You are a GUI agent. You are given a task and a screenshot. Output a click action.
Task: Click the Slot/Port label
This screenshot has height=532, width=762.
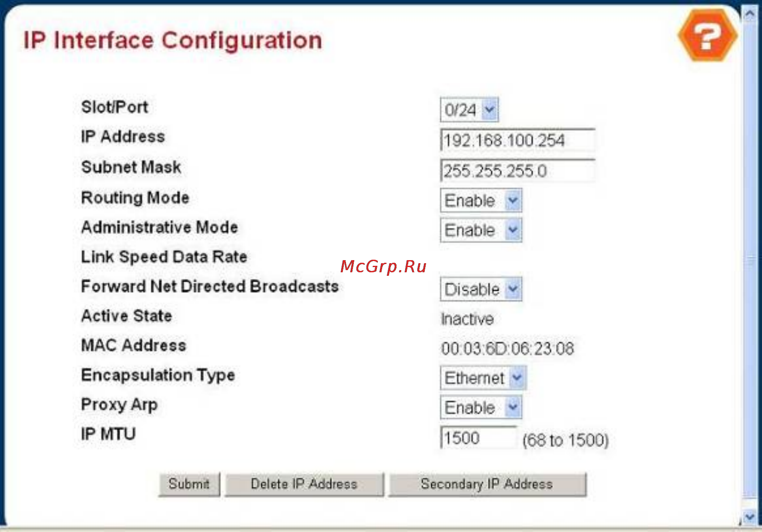click(114, 107)
